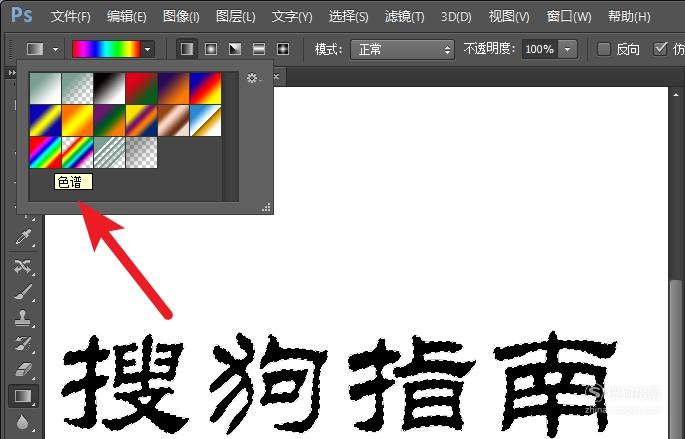Select the reflected gradient type icon
The width and height of the screenshot is (685, 439).
[259, 49]
